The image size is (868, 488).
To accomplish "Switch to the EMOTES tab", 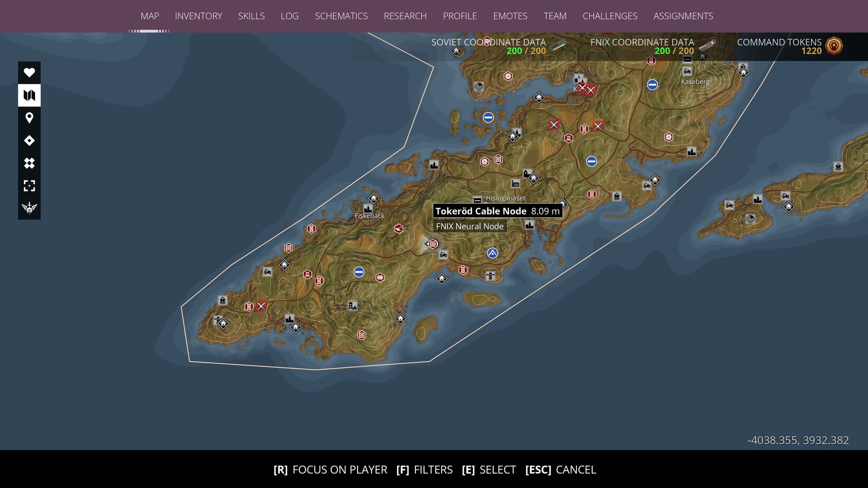I will pyautogui.click(x=510, y=16).
